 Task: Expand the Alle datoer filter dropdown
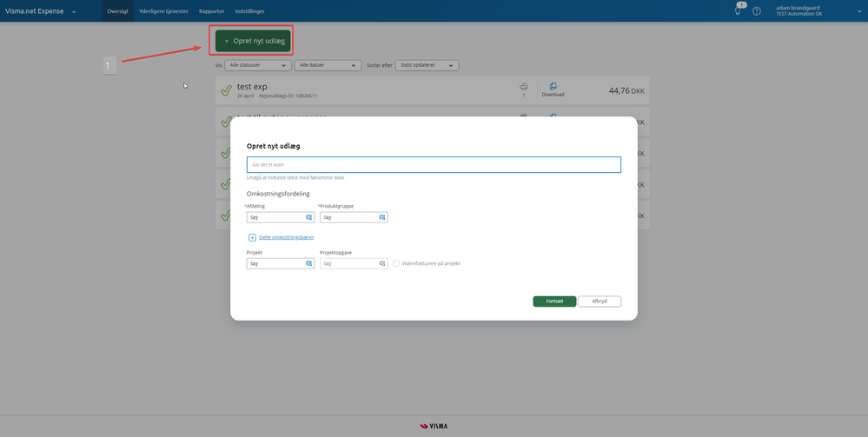[328, 65]
